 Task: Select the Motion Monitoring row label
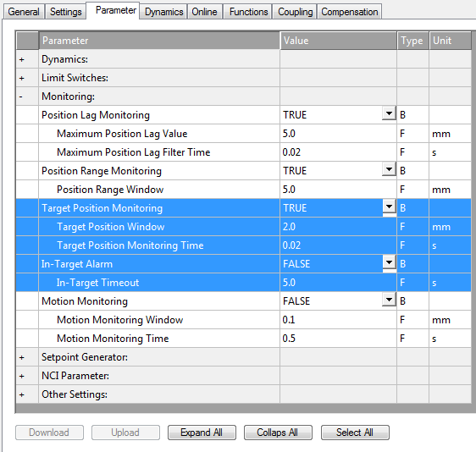coord(85,301)
